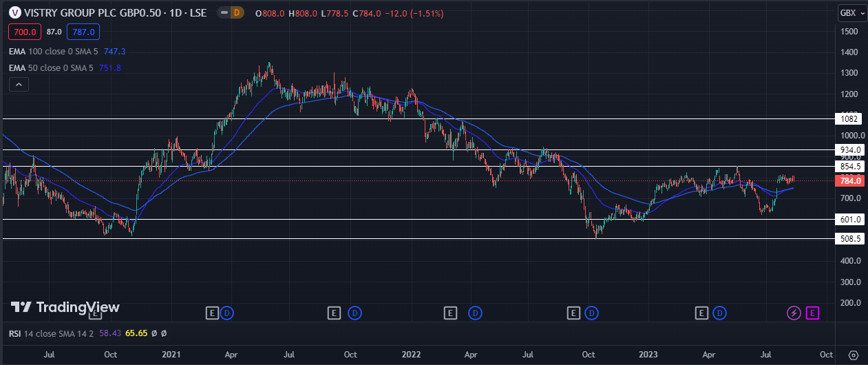Click the 87.0 spread value
The image size is (868, 365).
54,32
